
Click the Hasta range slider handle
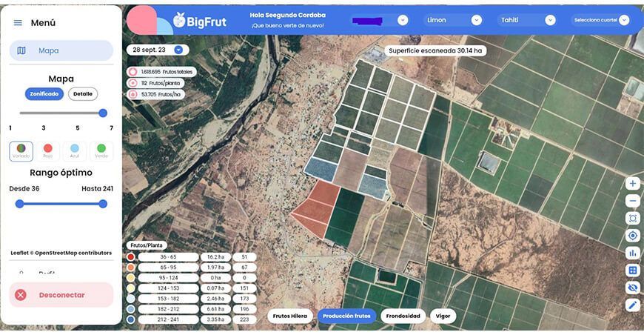(x=103, y=204)
